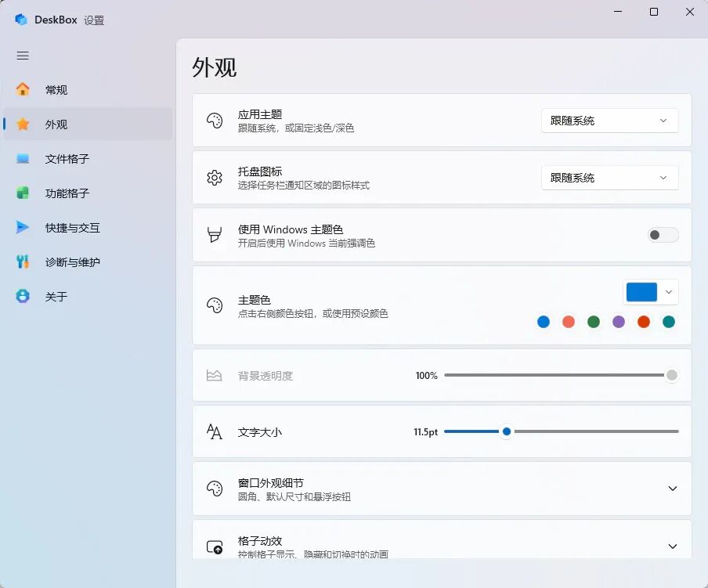Click the gear icon next to 托盘图标
Screen dimensions: 708x588
click(x=215, y=178)
